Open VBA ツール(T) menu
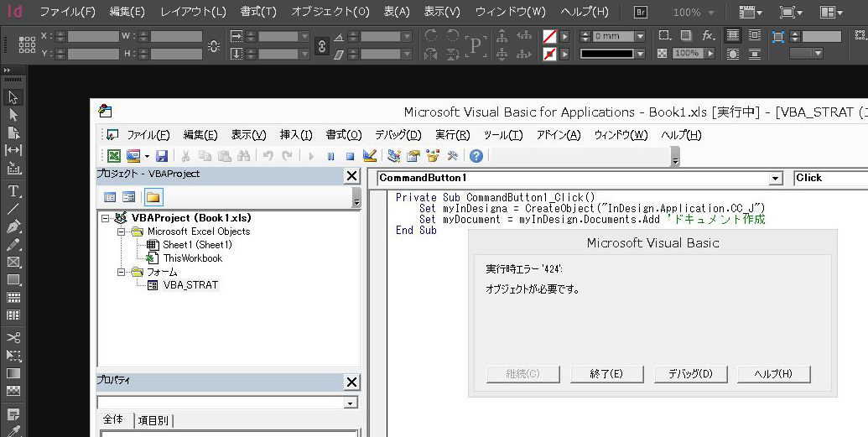The width and height of the screenshot is (868, 437). tap(503, 135)
